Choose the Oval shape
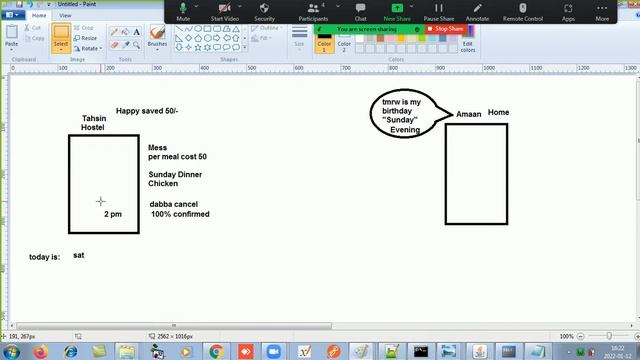The image size is (640, 360). (x=198, y=29)
